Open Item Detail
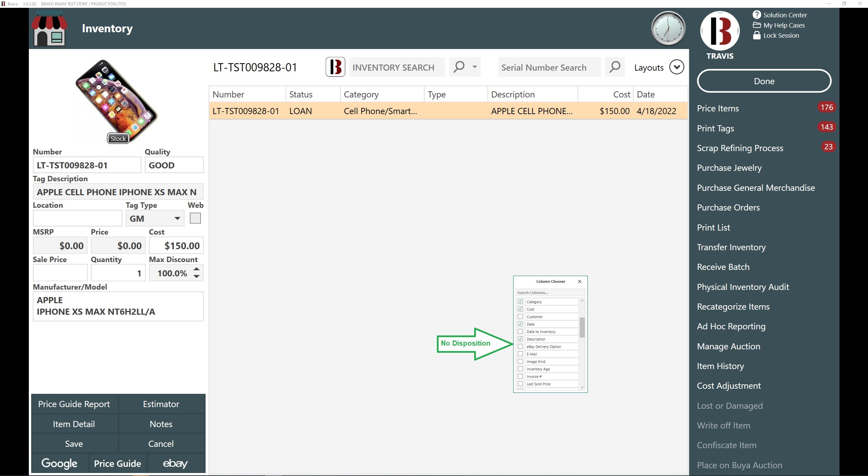This screenshot has width=868, height=476. [74, 424]
